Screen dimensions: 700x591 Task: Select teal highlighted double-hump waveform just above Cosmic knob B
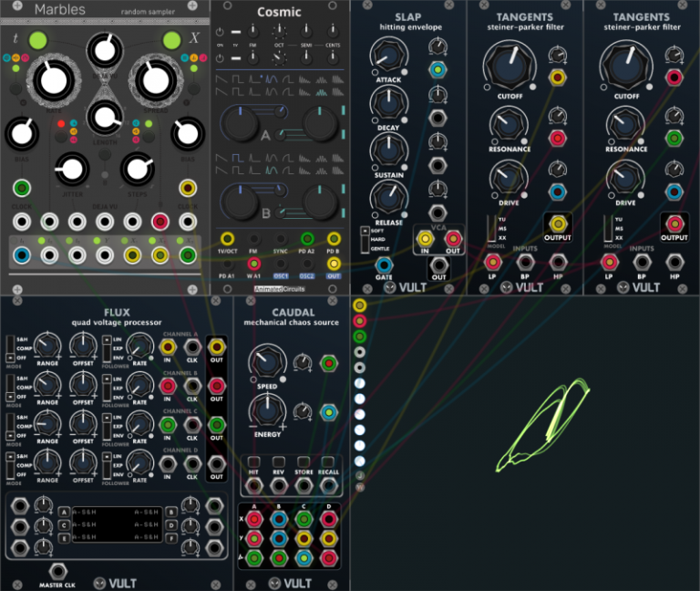coord(272,171)
